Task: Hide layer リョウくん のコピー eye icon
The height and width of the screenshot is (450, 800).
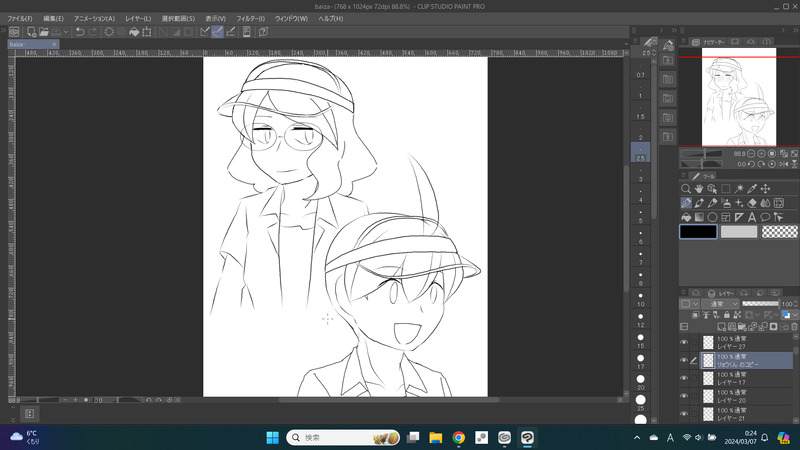Action: tap(684, 360)
